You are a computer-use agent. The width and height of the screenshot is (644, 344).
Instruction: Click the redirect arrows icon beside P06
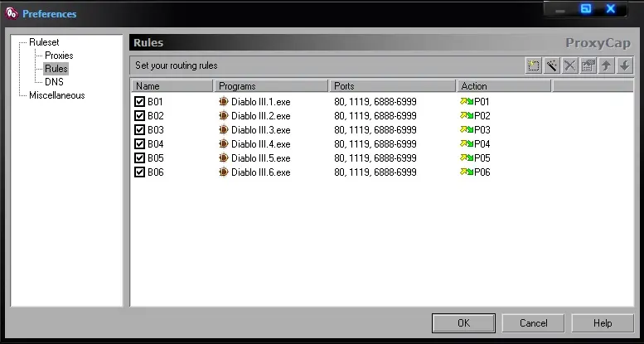pyautogui.click(x=467, y=172)
